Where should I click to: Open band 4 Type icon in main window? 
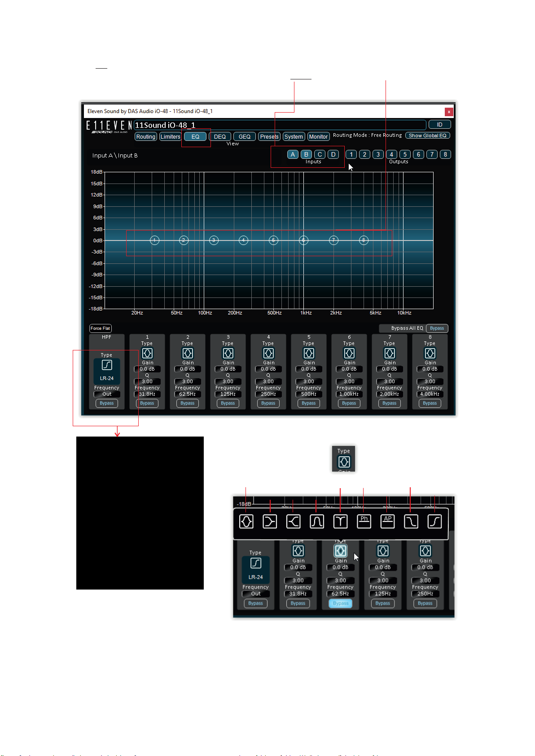(268, 353)
